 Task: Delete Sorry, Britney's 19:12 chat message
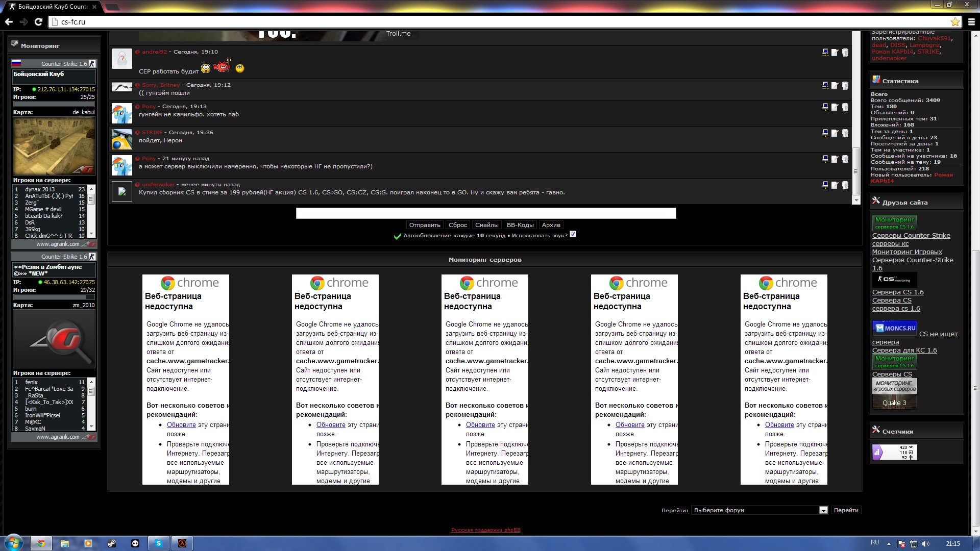pyautogui.click(x=845, y=86)
